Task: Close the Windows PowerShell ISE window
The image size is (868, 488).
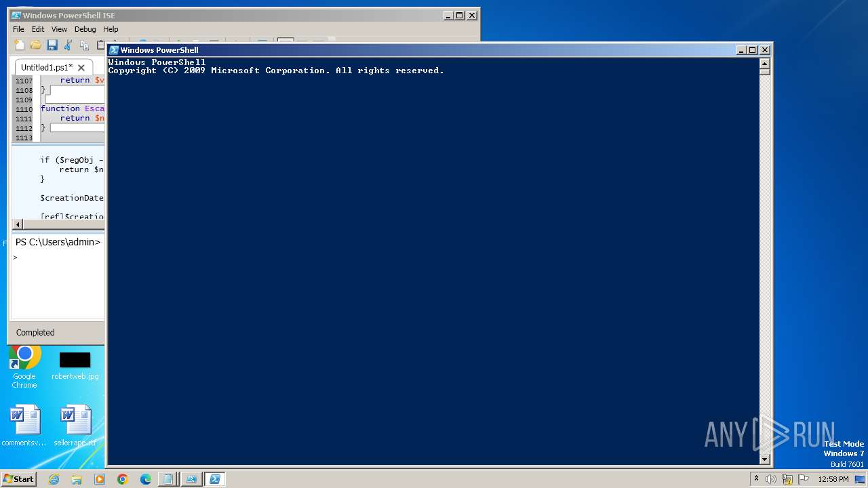Action: click(x=472, y=16)
